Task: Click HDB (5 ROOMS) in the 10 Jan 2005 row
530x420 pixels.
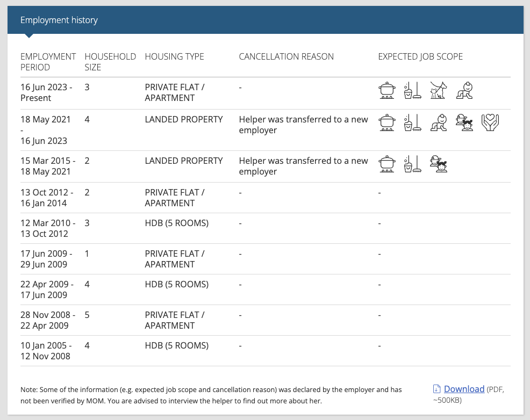Action: pyautogui.click(x=176, y=345)
